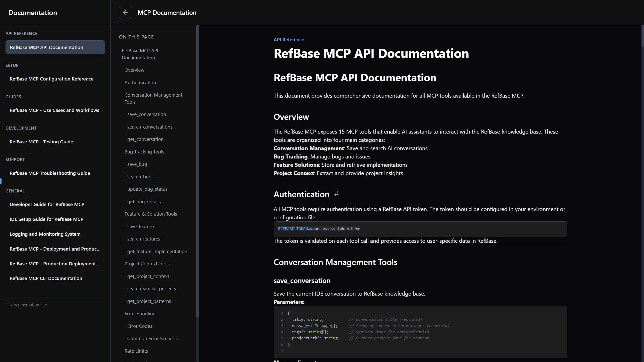Click the back arrow button
The image size is (644, 362).
(125, 12)
